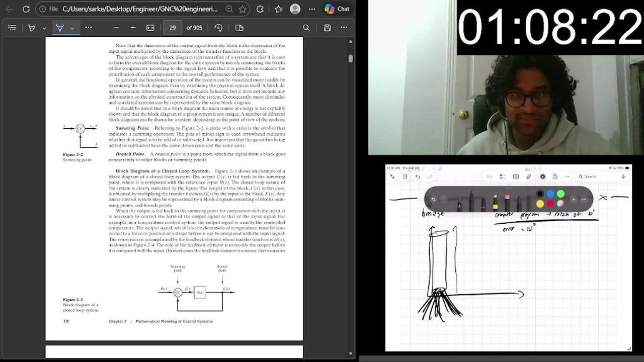Screen dimensions: 644x362
Task: Select the marker tool with red band
Action: pos(484,203)
